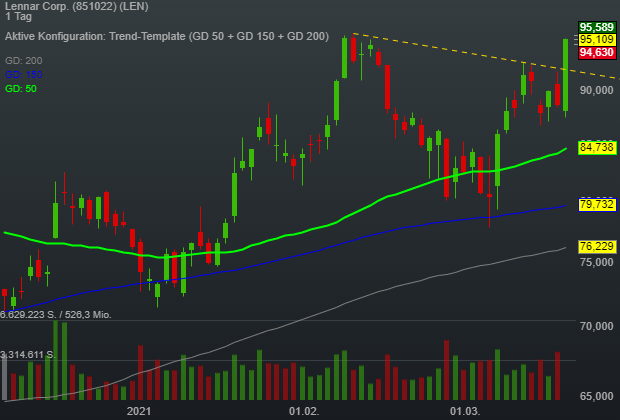The height and width of the screenshot is (420, 620).
Task: Click the 95,589 green price label
Action: 597,27
